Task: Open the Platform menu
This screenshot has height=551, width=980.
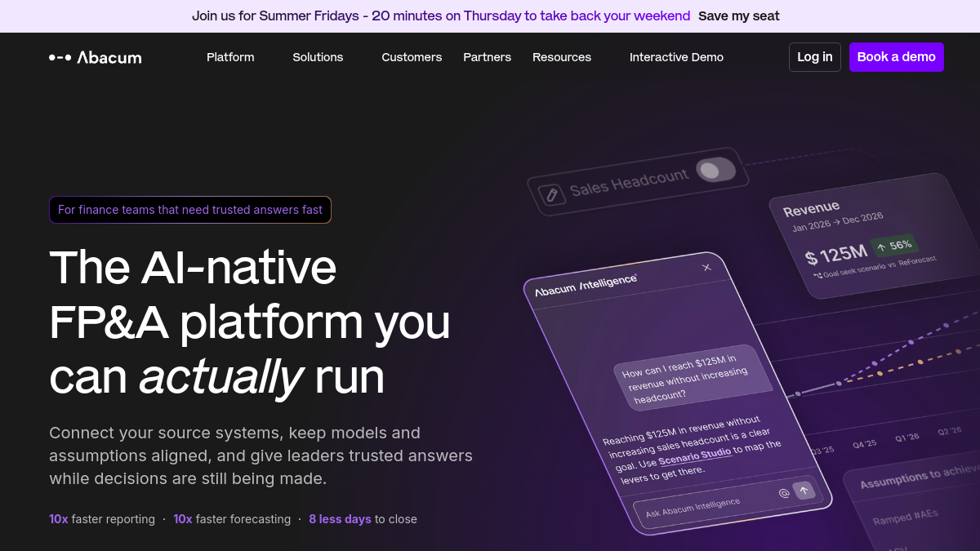Action: click(x=230, y=57)
